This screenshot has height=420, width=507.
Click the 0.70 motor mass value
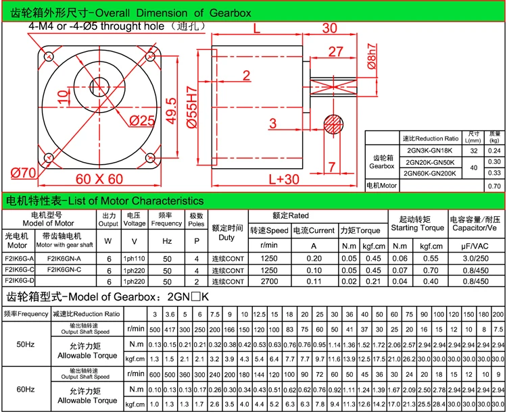494,186
